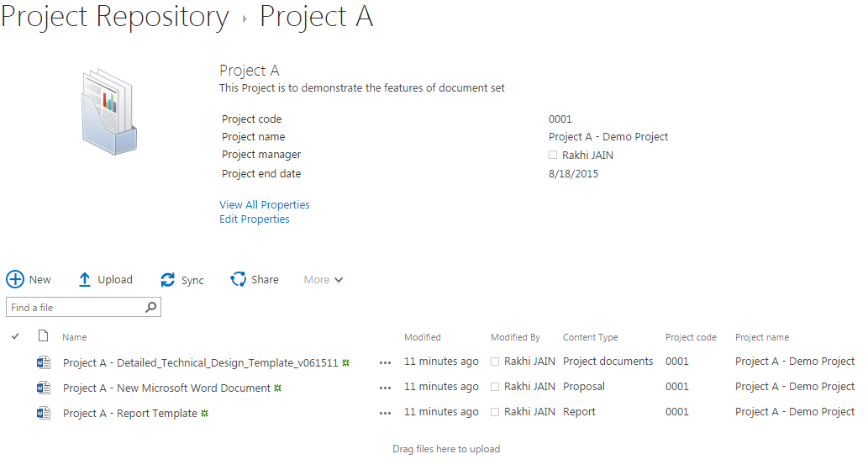Click the Edit Properties link
The width and height of the screenshot is (868, 470).
(255, 219)
